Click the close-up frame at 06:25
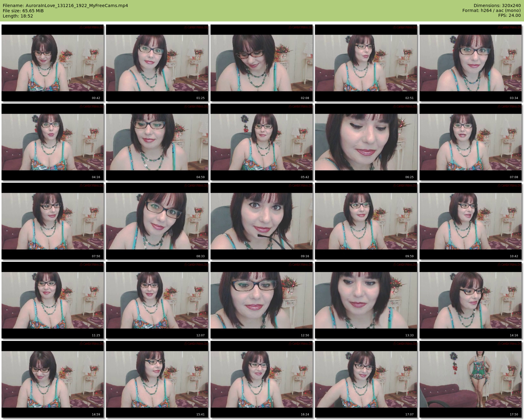This screenshot has width=524, height=420. click(x=366, y=142)
